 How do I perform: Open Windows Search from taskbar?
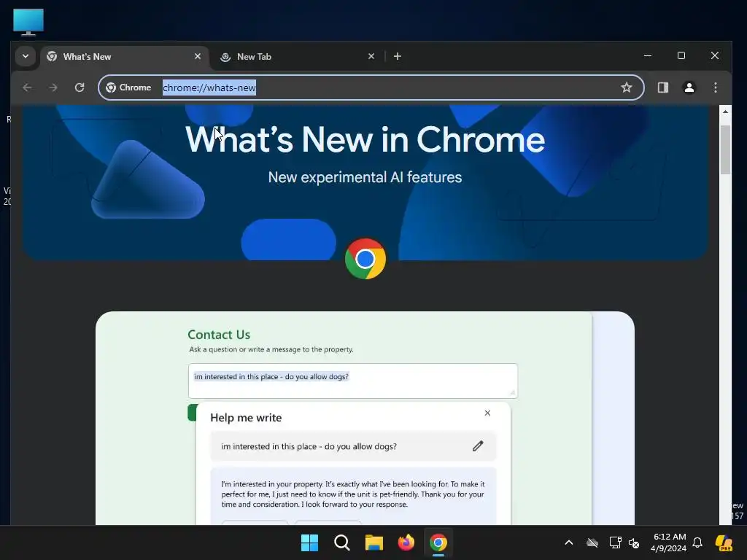pos(342,542)
